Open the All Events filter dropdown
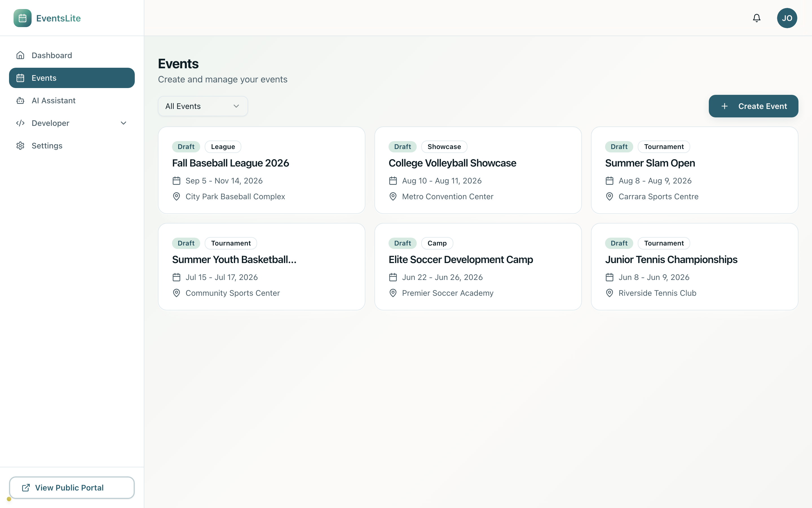Image resolution: width=812 pixels, height=508 pixels. [203, 106]
